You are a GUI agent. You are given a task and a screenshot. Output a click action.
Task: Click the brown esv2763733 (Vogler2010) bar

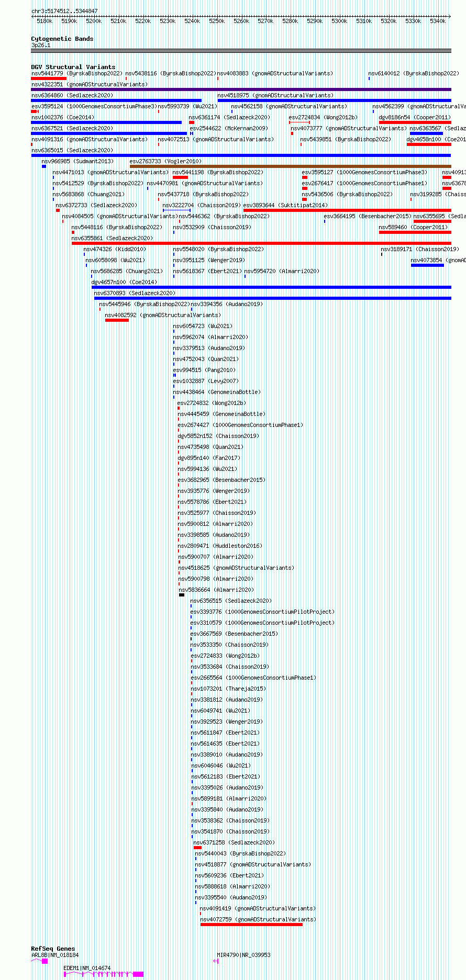(290, 166)
